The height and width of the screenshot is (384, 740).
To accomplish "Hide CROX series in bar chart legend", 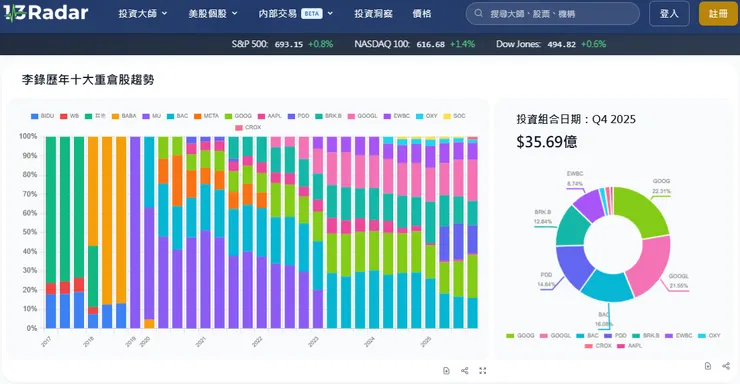I will (248, 127).
